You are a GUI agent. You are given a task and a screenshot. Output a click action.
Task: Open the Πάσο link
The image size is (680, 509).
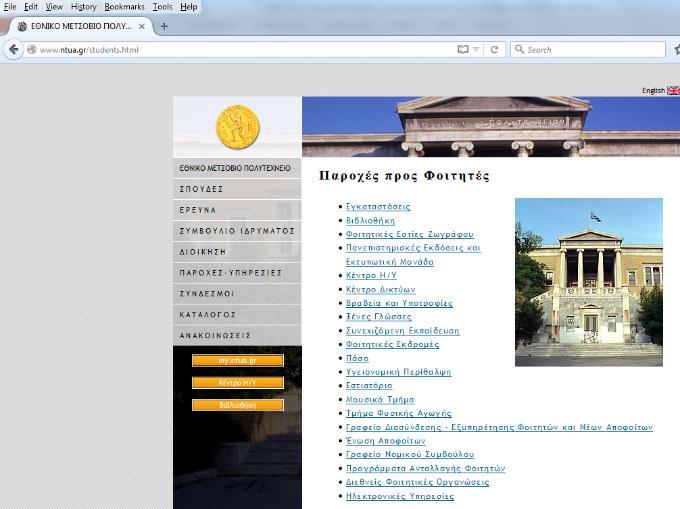tap(357, 358)
